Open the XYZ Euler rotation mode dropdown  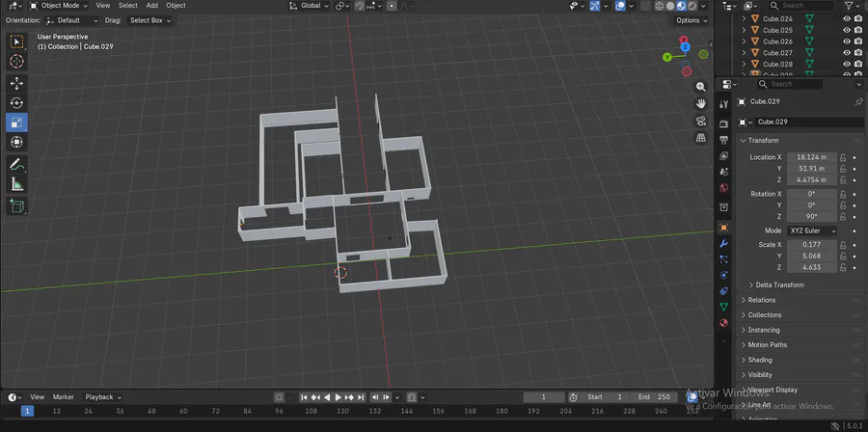(x=812, y=230)
